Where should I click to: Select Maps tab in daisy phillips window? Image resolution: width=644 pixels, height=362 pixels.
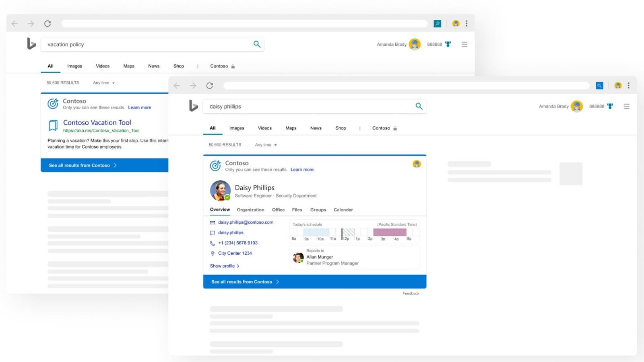(291, 128)
